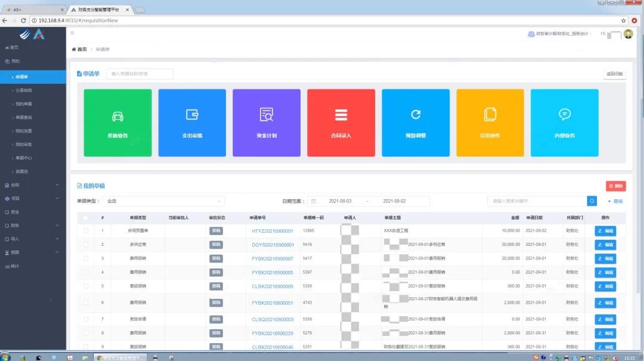Select the 申请单 sidebar item
Screen dimensions: 644x361
pos(33,77)
